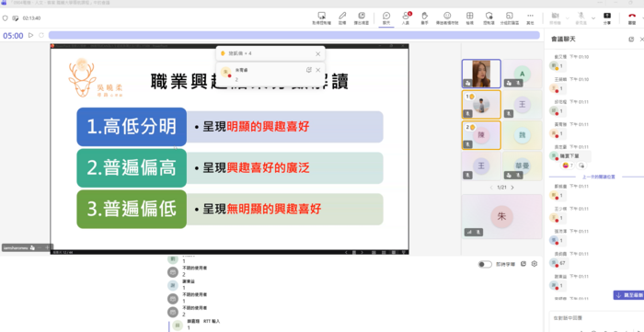The image size is (644, 332).
Task: Expand the camera options dropdown arrow
Action: point(568,18)
